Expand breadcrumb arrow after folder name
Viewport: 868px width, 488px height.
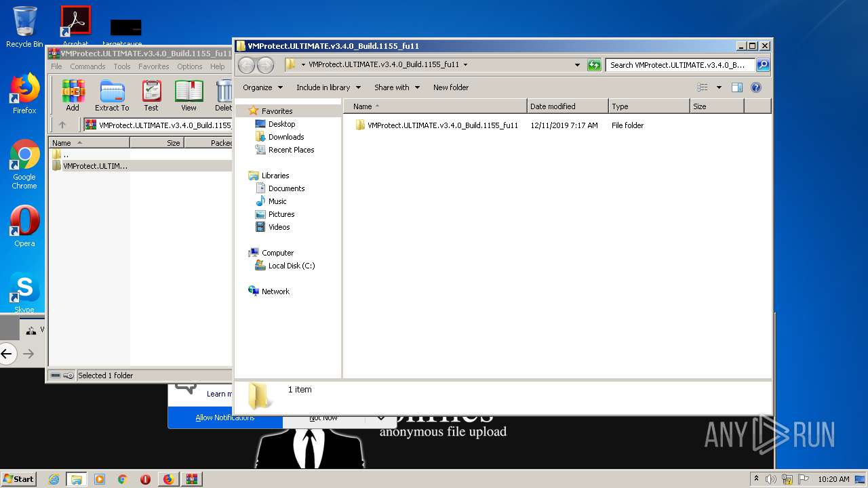[x=465, y=65]
